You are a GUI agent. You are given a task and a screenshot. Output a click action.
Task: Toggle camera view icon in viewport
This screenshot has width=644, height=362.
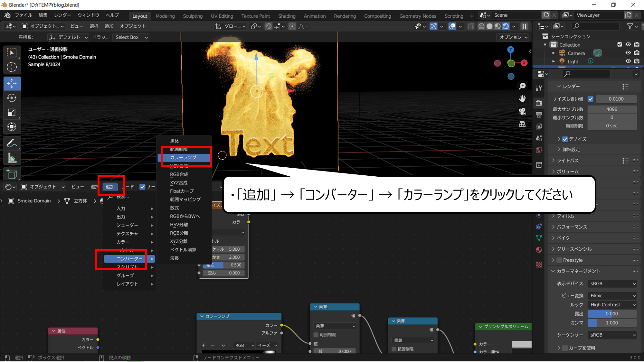coord(522,111)
